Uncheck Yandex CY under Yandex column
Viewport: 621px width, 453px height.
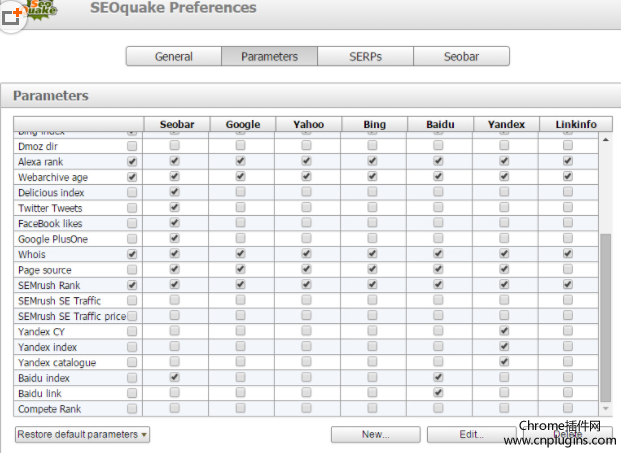coord(504,331)
